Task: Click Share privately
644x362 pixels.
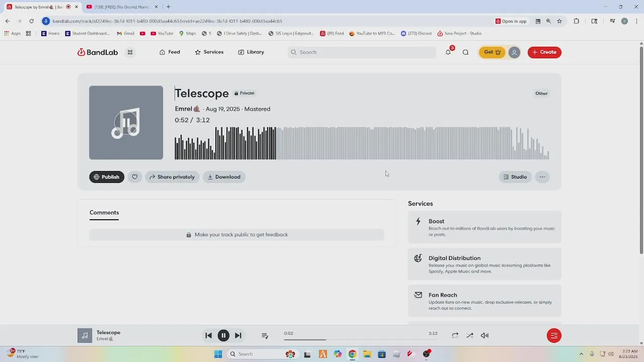Action: 172,177
